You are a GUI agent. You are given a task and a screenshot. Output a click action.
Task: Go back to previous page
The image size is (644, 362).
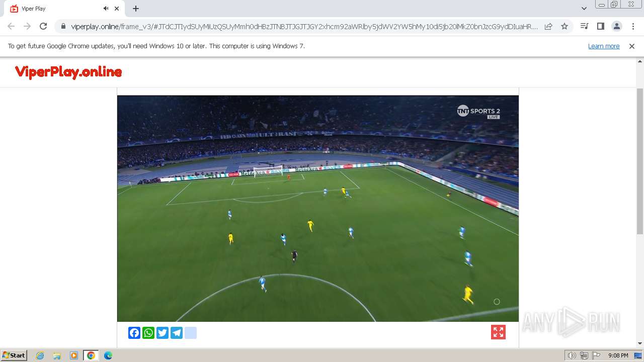click(11, 26)
